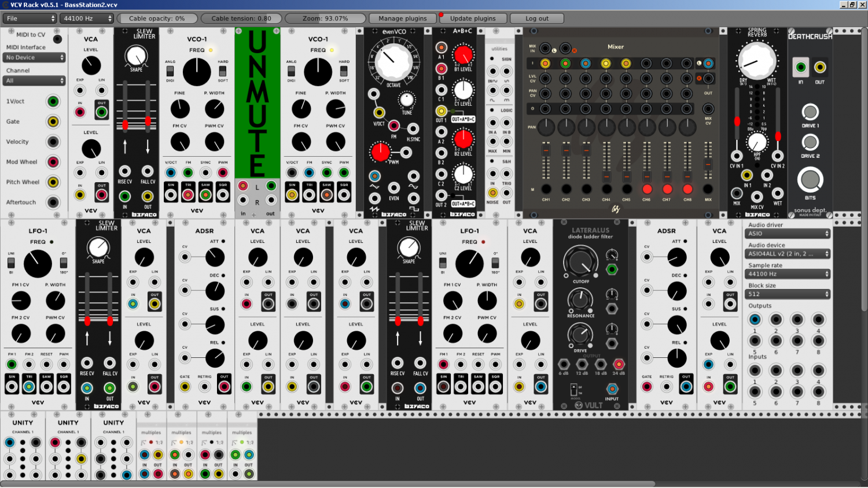
Task: Click the Velocity output jack
Action: pyautogui.click(x=53, y=142)
